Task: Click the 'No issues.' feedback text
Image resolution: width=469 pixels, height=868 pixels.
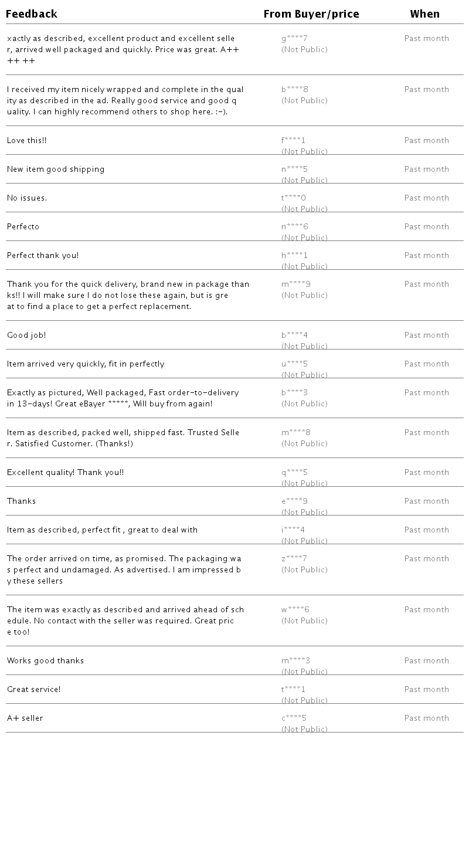Action: tap(27, 198)
